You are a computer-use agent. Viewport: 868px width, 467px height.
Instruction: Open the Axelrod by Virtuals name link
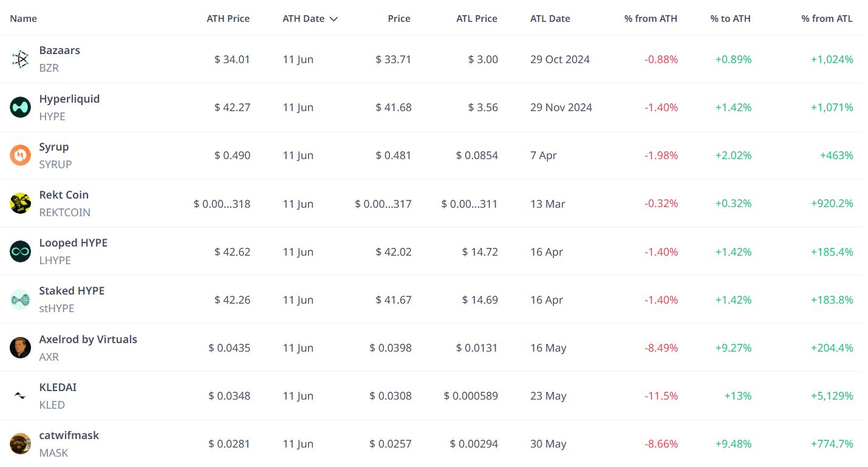click(x=88, y=339)
